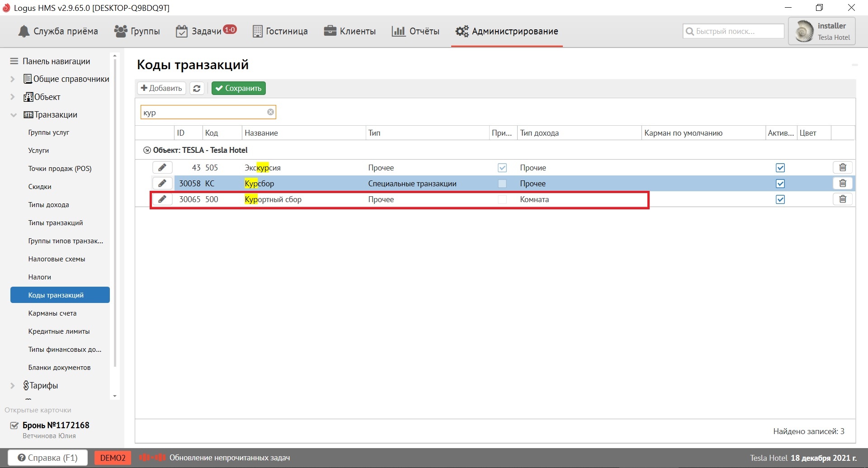Click trash icon for Курортный сбор row
The image size is (868, 468).
pyautogui.click(x=843, y=199)
